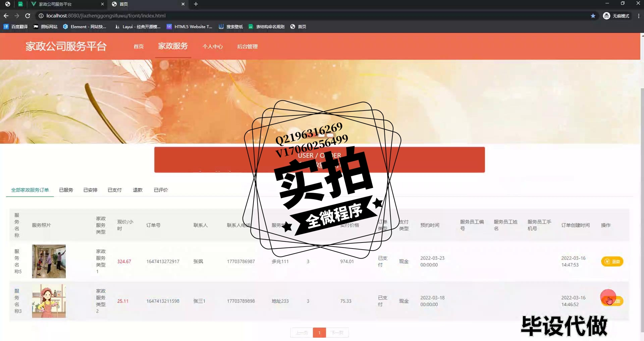This screenshot has height=341, width=644.
Task: View site info icon in address bar
Action: click(x=41, y=16)
